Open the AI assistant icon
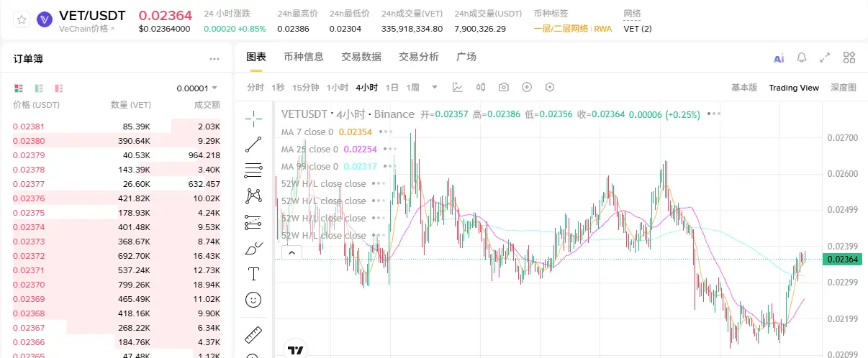Image resolution: width=868 pixels, height=358 pixels. 779,58
